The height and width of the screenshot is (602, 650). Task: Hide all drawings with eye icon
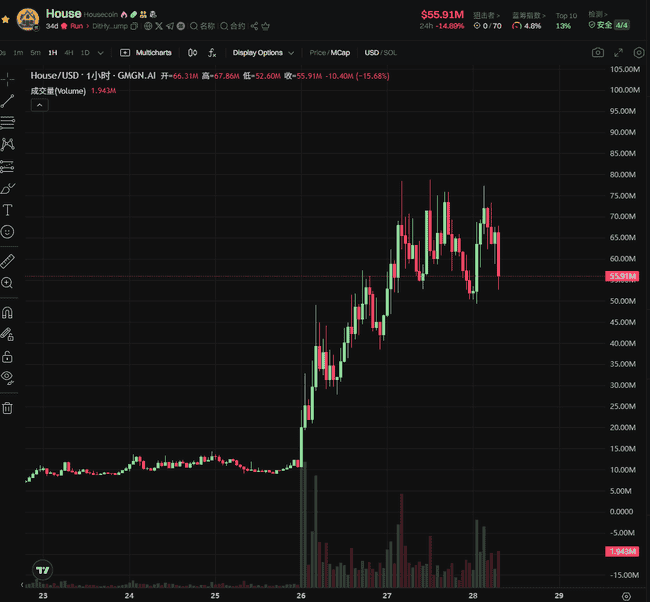pos(8,377)
